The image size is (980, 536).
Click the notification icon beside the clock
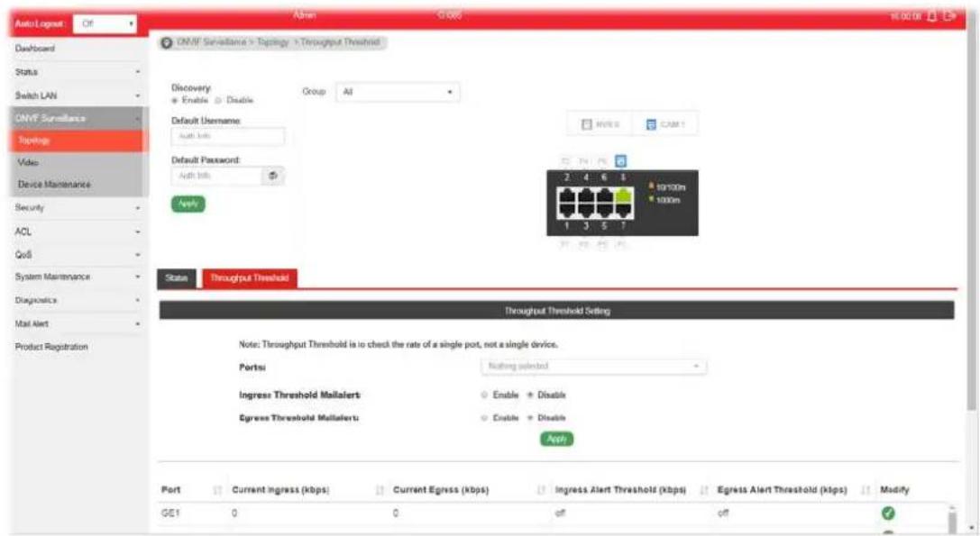932,15
